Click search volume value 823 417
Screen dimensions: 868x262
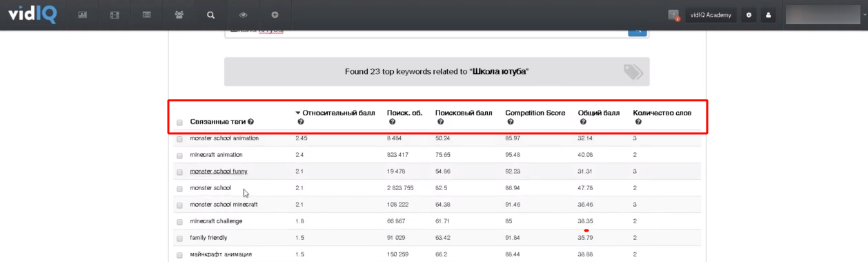tap(398, 155)
